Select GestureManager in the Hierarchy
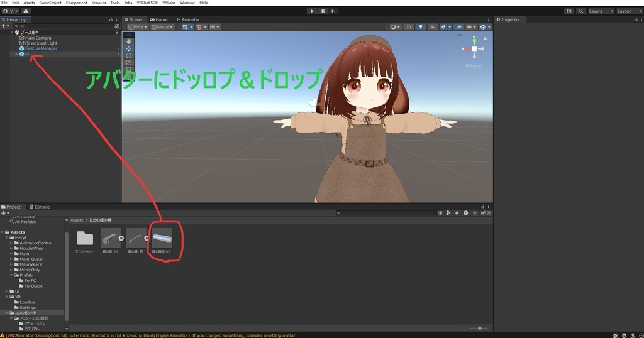This screenshot has height=338, width=644. click(x=41, y=48)
